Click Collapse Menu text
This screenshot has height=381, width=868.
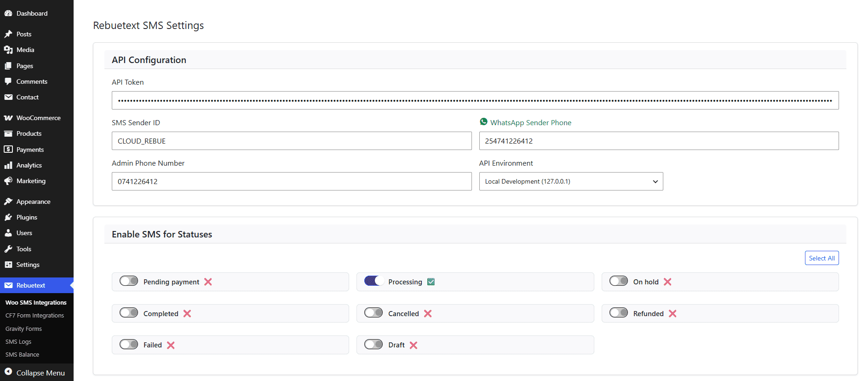coord(40,373)
